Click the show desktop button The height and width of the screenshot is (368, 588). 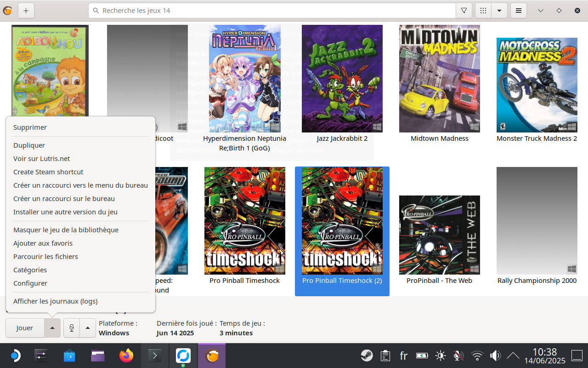(x=577, y=356)
